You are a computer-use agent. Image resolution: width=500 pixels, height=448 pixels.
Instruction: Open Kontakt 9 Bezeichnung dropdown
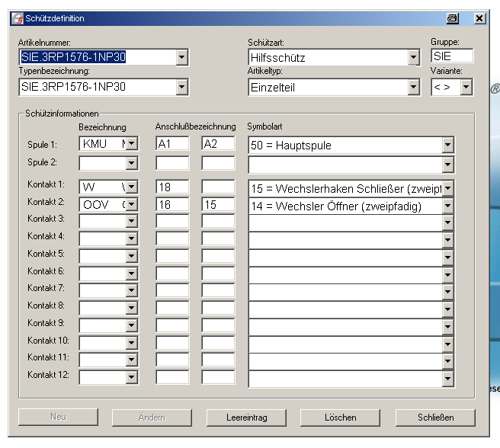tap(132, 325)
